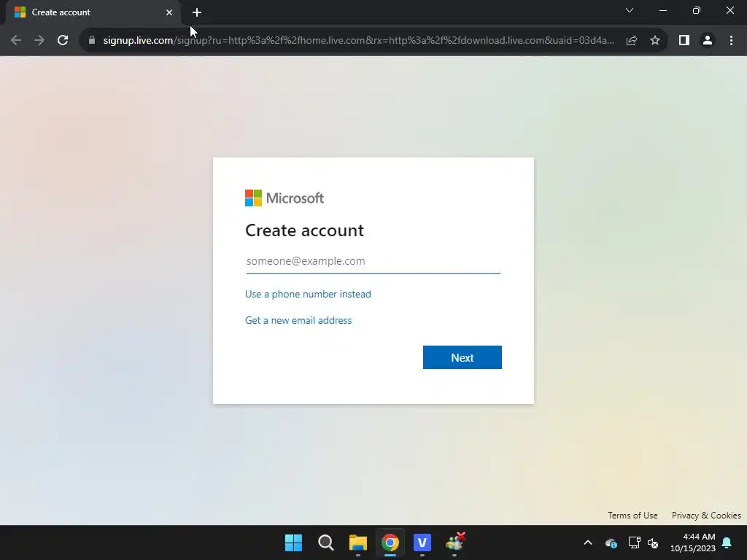Show hidden system tray icons
This screenshot has height=560, width=747.
pos(588,542)
